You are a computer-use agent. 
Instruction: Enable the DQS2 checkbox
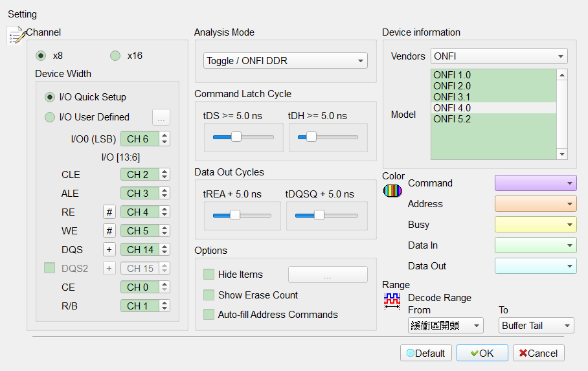(49, 268)
